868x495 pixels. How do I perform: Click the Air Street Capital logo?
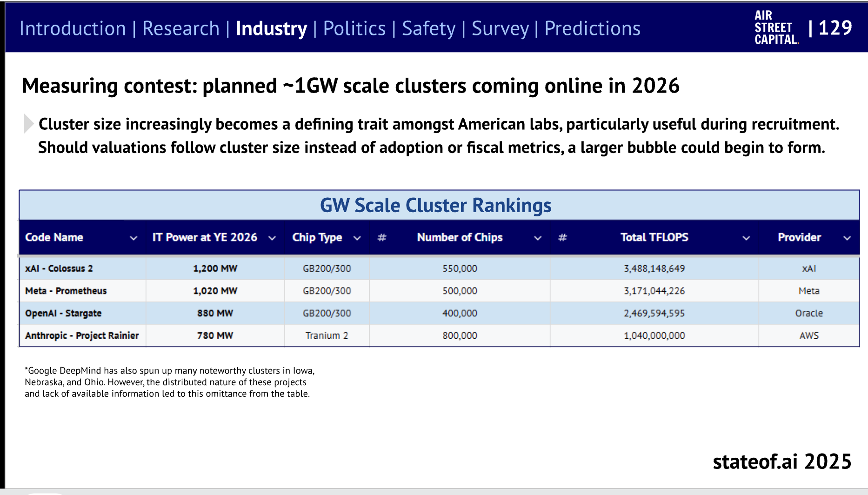point(776,28)
